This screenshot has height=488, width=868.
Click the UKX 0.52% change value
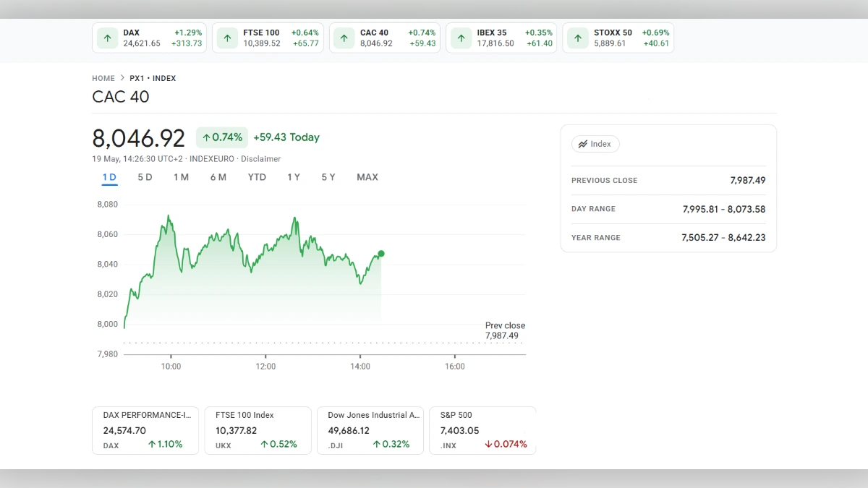tap(278, 444)
